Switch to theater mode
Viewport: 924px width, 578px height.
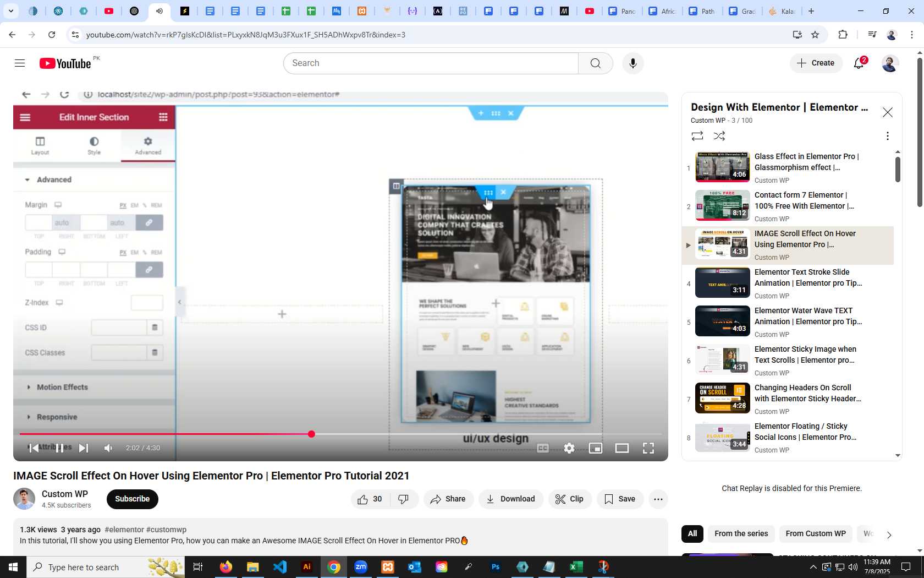(622, 448)
